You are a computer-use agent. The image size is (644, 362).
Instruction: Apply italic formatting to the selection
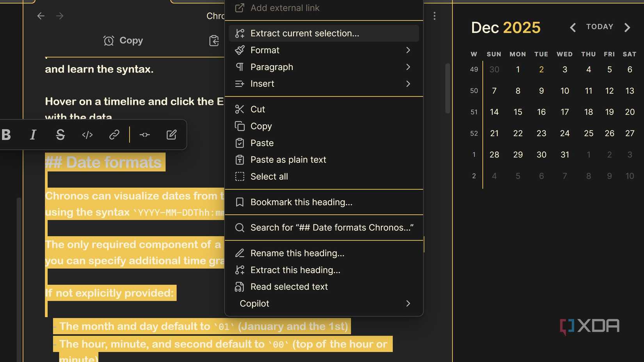[33, 134]
